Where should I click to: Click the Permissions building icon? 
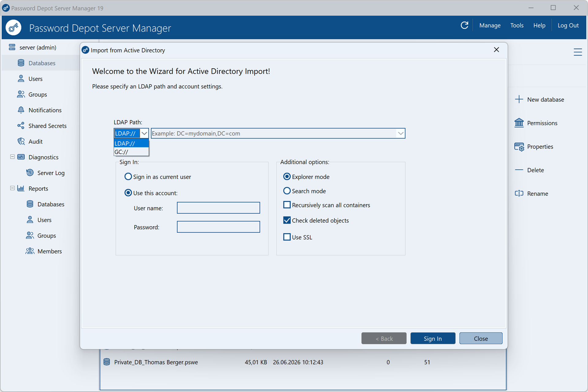pyautogui.click(x=519, y=123)
